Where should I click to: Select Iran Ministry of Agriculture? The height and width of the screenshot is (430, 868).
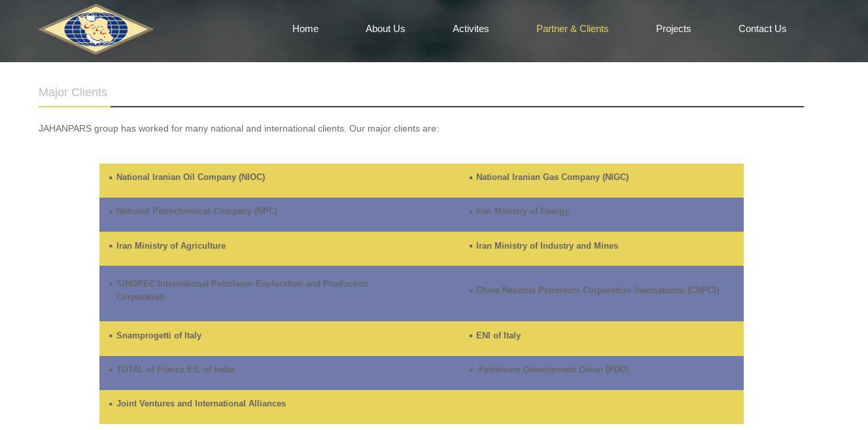(171, 246)
